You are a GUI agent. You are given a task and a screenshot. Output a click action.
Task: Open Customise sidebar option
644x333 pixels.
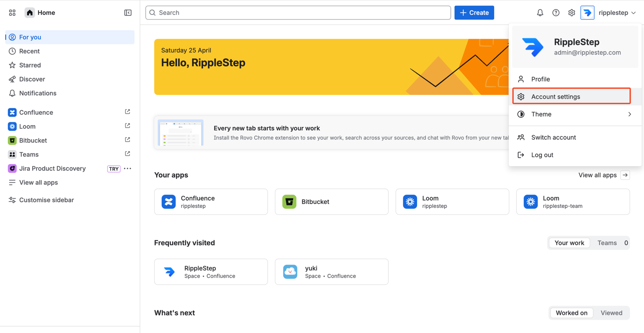pyautogui.click(x=70, y=200)
